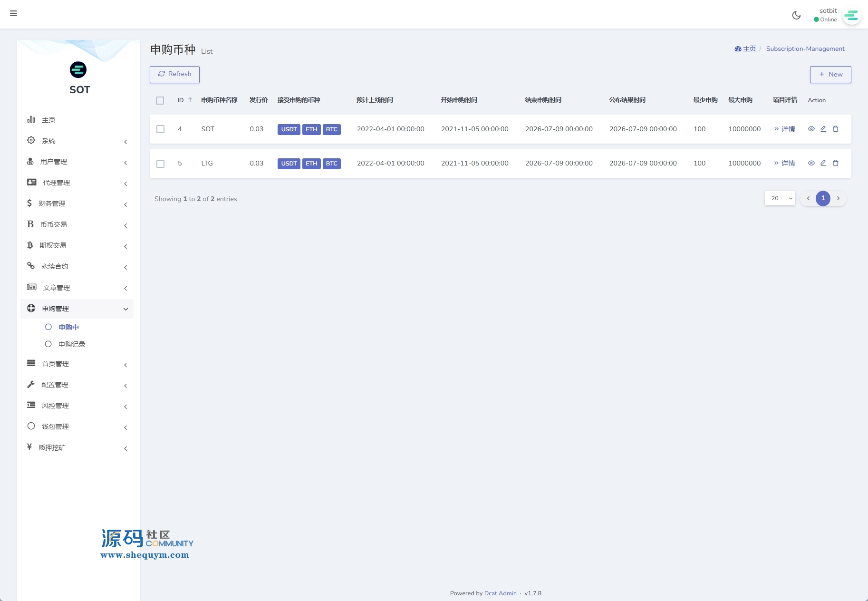Viewport: 868px width, 601px height.
Task: Open the 20 per-page size dropdown
Action: pos(780,198)
